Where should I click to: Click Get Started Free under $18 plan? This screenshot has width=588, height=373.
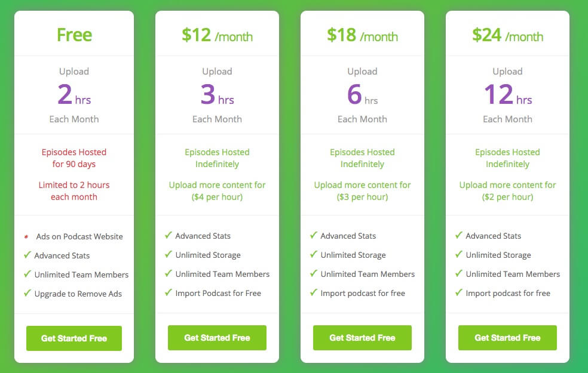(x=362, y=338)
